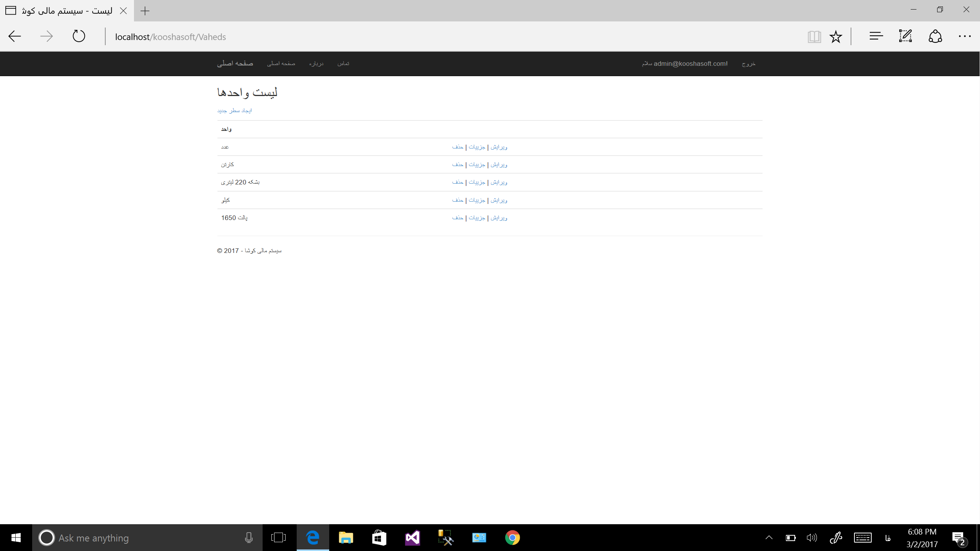Open a new browser tab

[145, 11]
